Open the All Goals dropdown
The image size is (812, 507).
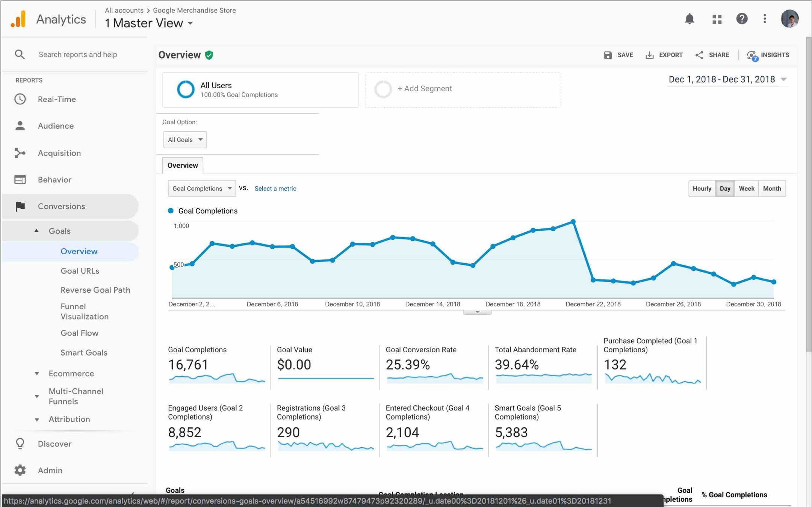point(185,140)
